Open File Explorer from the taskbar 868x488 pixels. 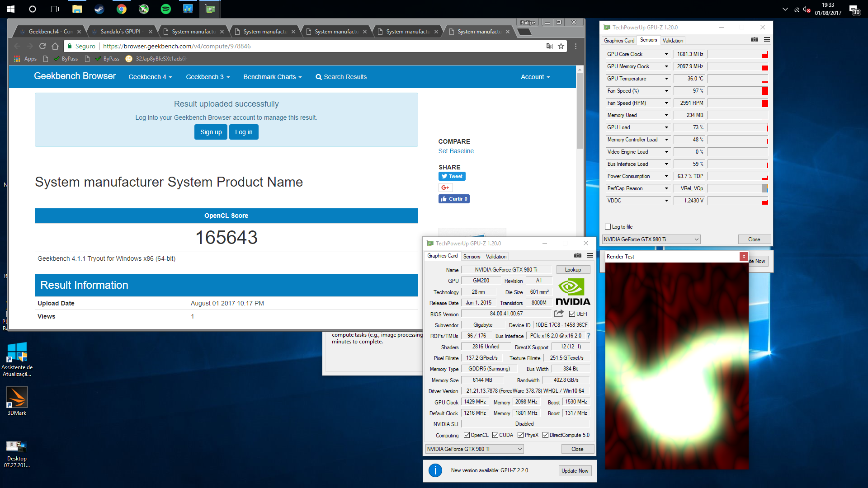tap(77, 9)
